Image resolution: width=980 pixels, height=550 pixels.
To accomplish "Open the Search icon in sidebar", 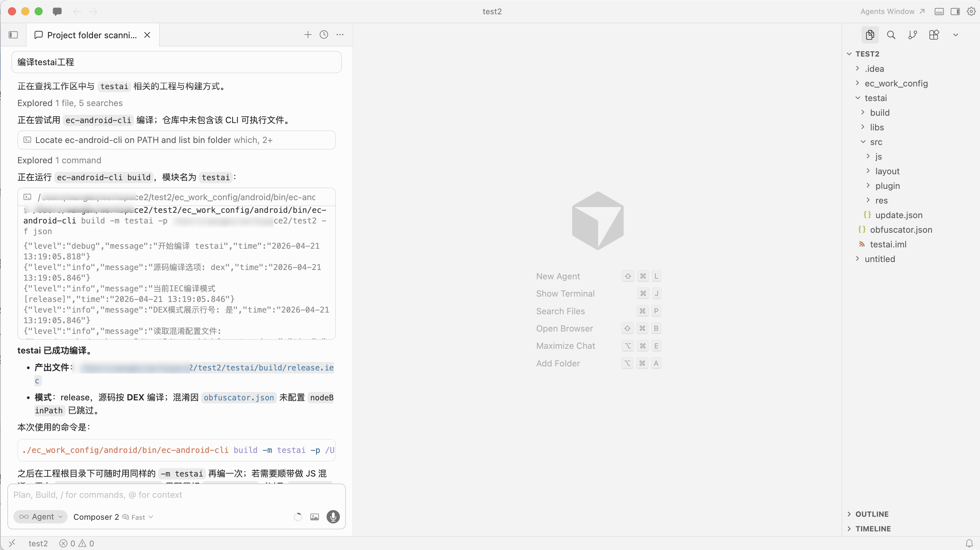I will pos(891,35).
